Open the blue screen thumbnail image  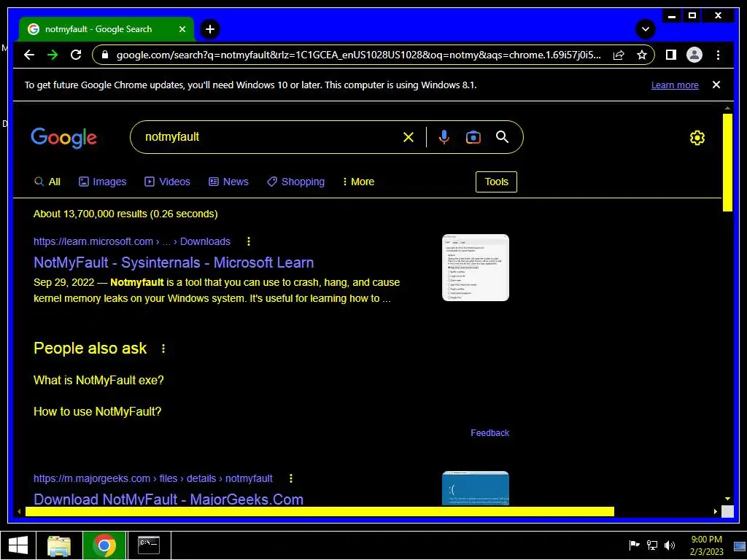tap(476, 489)
